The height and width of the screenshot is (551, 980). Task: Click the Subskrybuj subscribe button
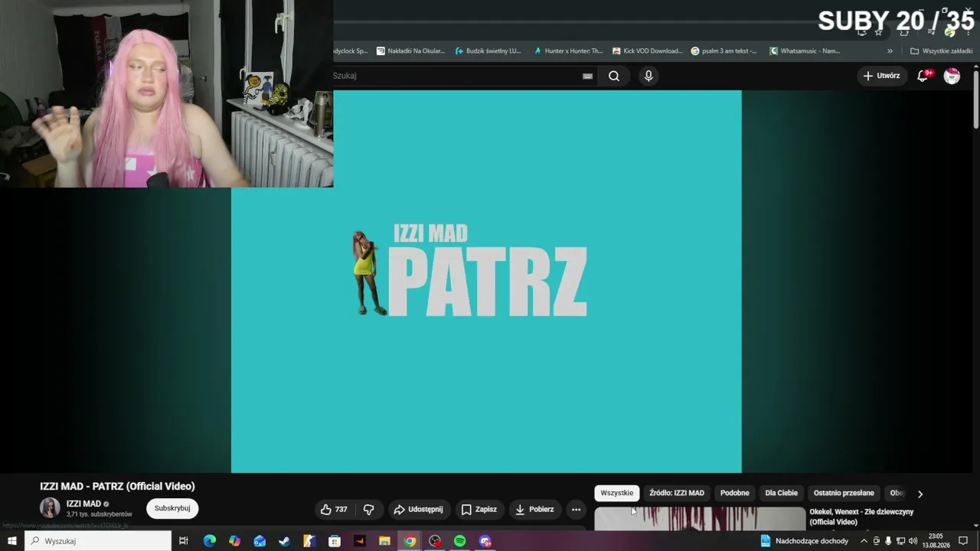(x=172, y=509)
